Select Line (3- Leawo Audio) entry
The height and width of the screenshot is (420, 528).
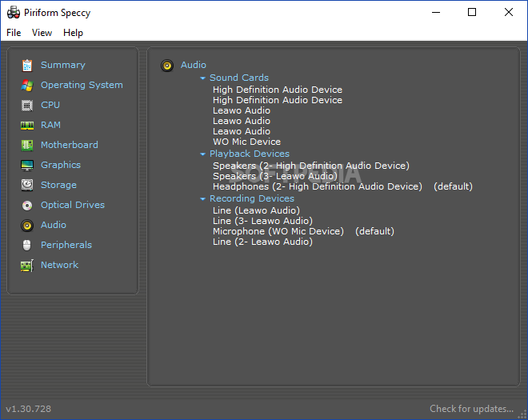pyautogui.click(x=262, y=221)
